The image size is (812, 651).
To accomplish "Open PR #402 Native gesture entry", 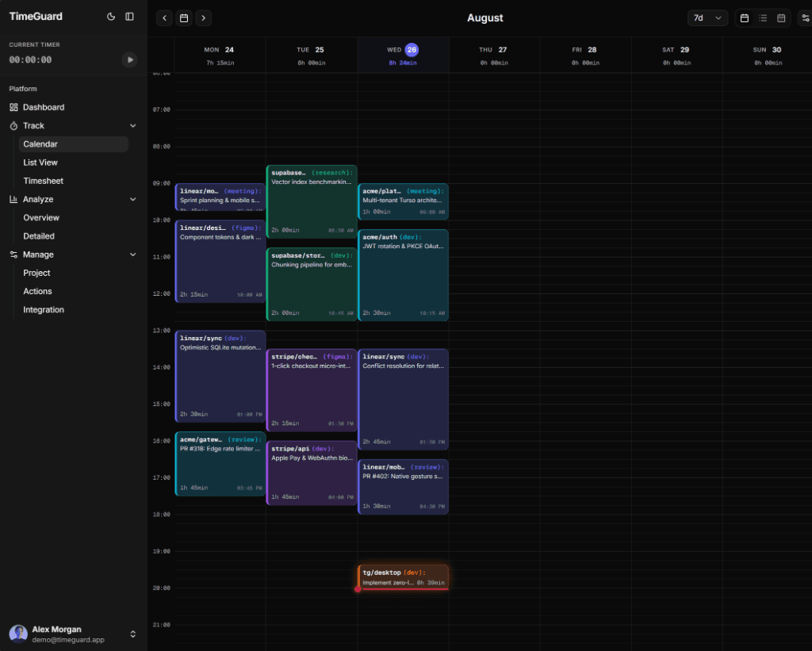I will [x=403, y=487].
